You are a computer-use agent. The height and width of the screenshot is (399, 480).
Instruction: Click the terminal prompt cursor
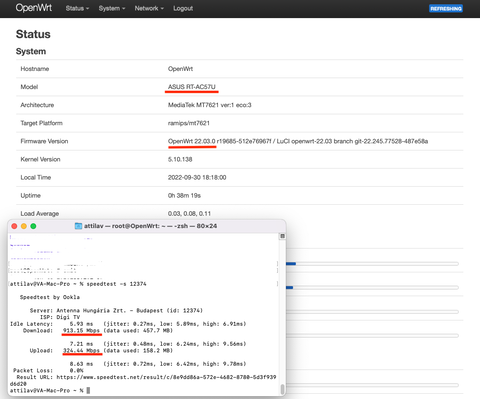pos(88,390)
